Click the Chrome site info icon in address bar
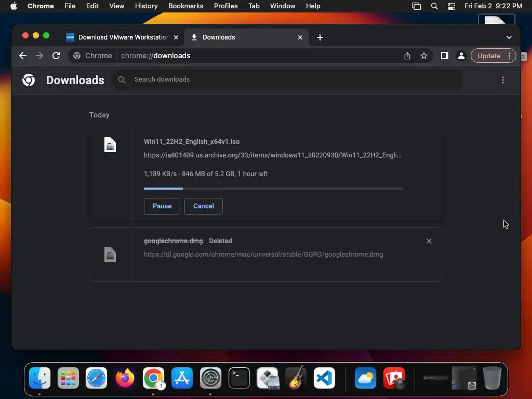This screenshot has width=532, height=399. click(77, 56)
